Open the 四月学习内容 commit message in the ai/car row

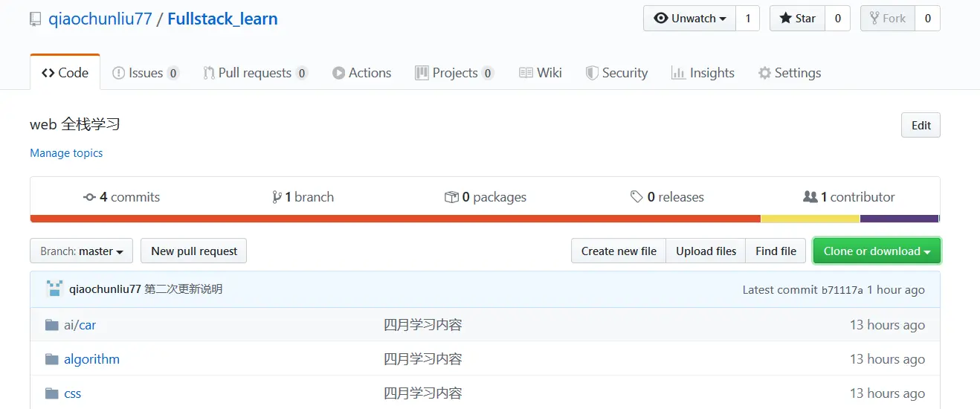tap(423, 325)
